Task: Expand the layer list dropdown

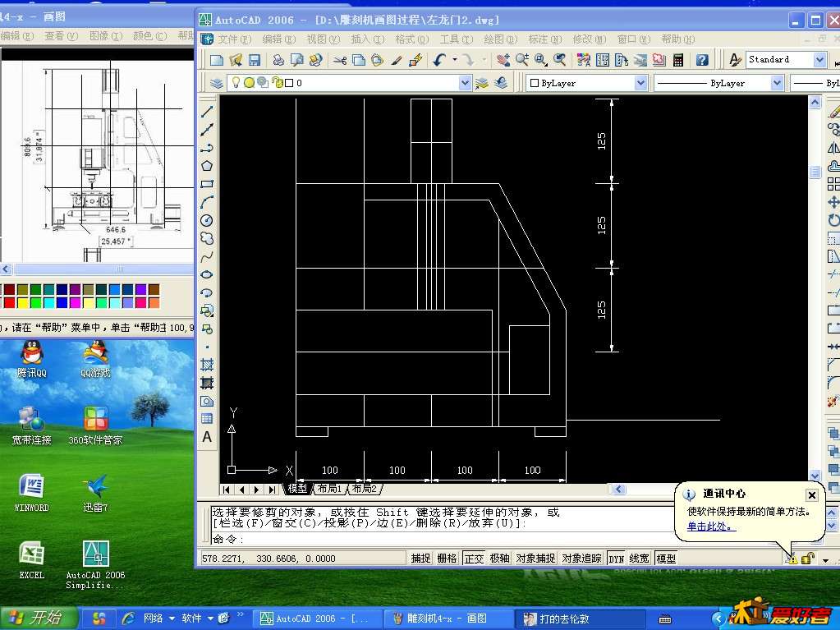Action: click(465, 83)
